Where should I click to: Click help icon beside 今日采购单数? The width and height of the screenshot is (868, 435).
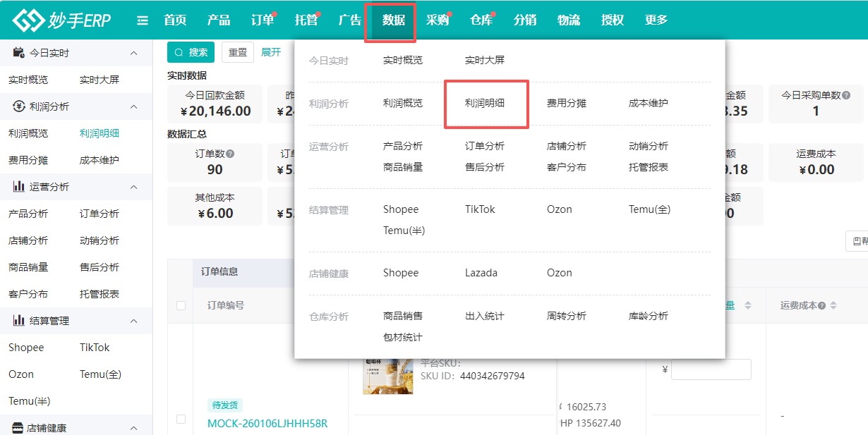click(846, 95)
